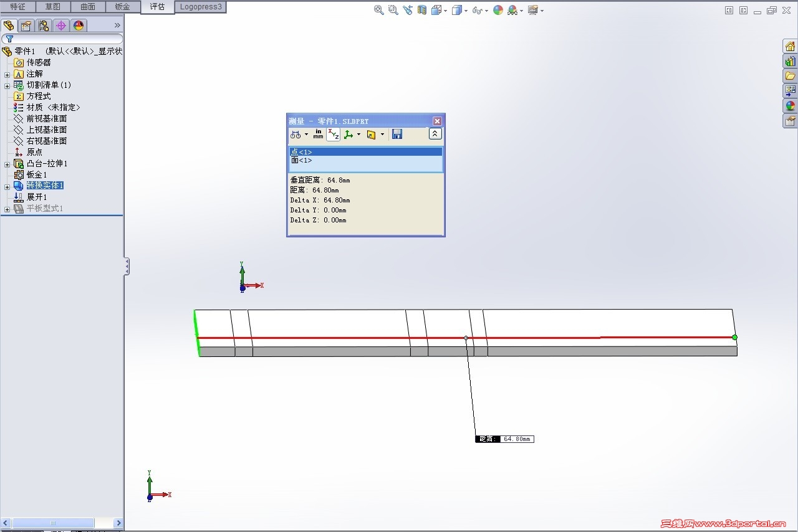Screen dimensions: 798x532
Task: Switch to the 钣金 tab
Action: [x=123, y=7]
